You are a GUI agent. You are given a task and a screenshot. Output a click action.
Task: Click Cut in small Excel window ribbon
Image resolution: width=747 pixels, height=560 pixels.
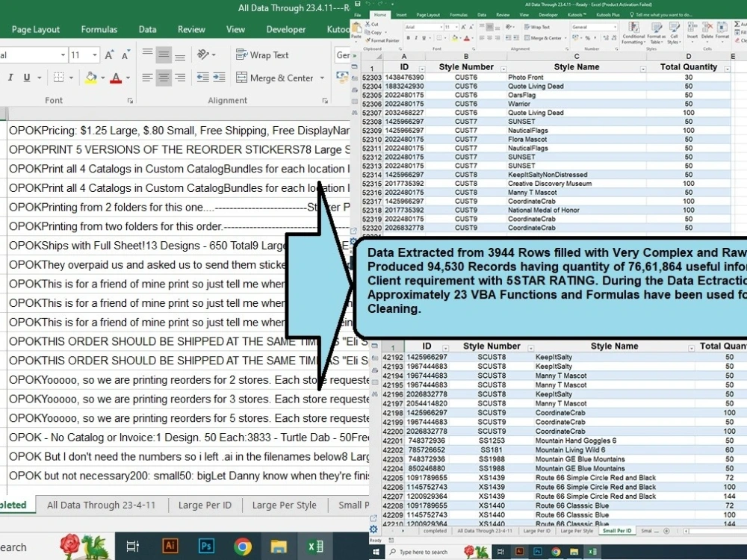[x=372, y=24]
